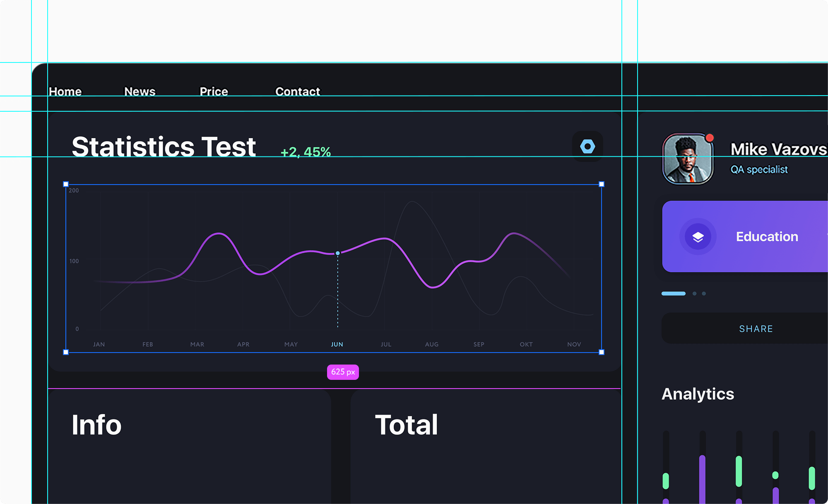Navigate to Contact
828x504 pixels.
[298, 91]
